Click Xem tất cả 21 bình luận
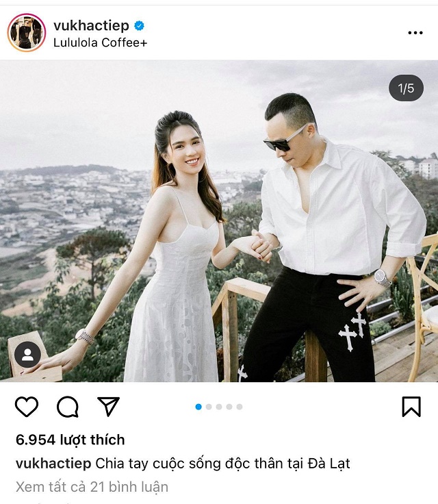This screenshot has width=438, height=504. coord(92,487)
